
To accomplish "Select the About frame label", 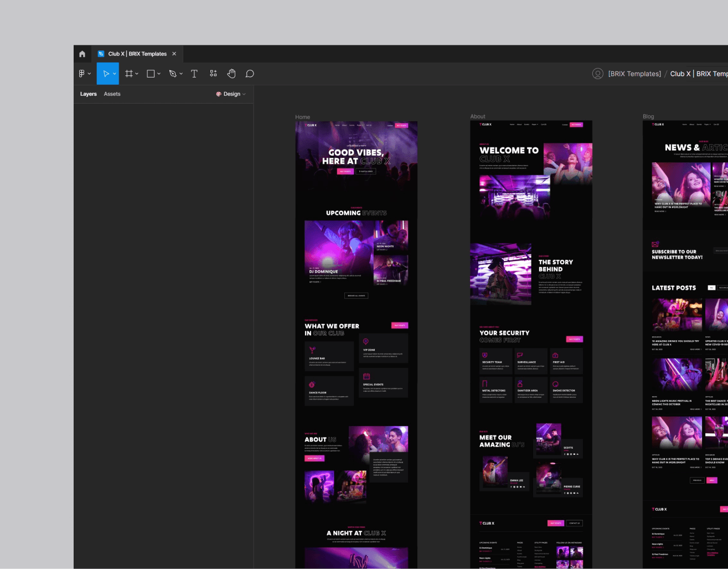I will pos(478,116).
